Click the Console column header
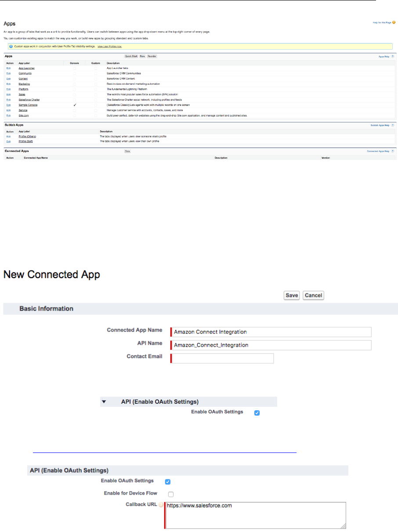 [x=75, y=63]
